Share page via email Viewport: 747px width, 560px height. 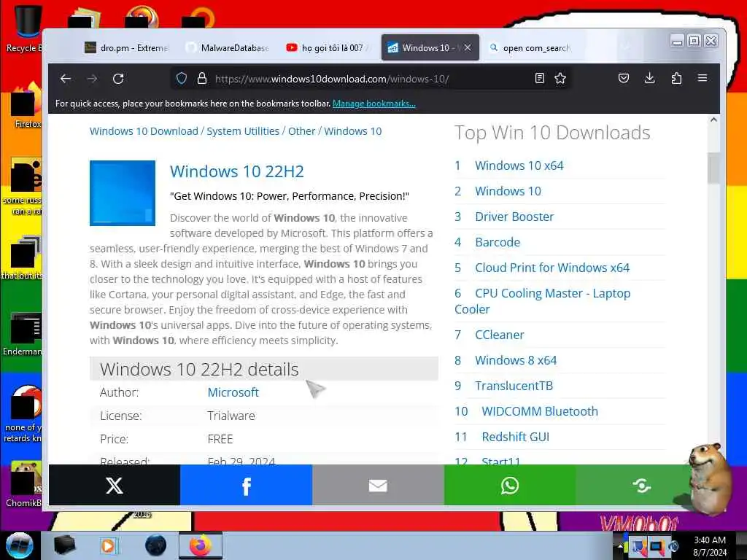(x=379, y=485)
